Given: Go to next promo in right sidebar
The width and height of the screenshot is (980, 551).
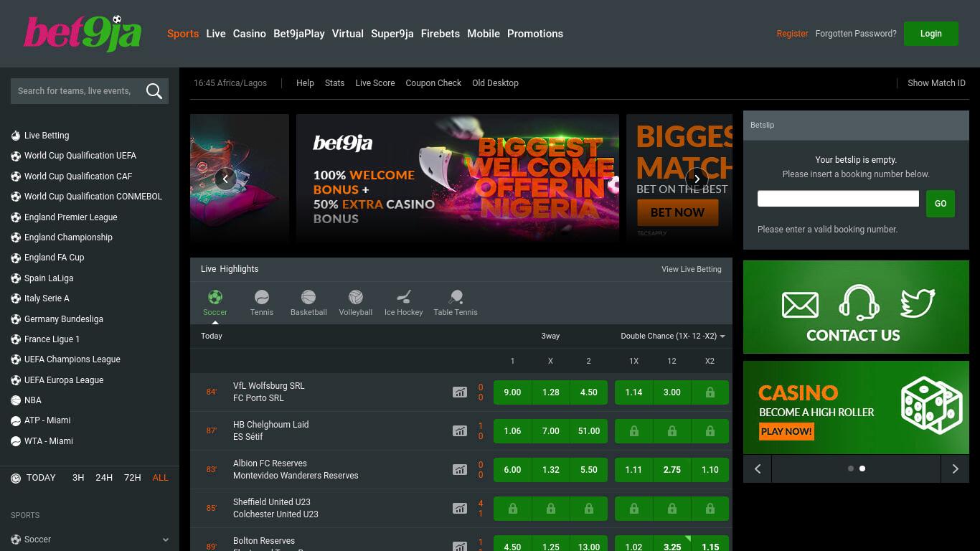Looking at the screenshot, I should (955, 469).
